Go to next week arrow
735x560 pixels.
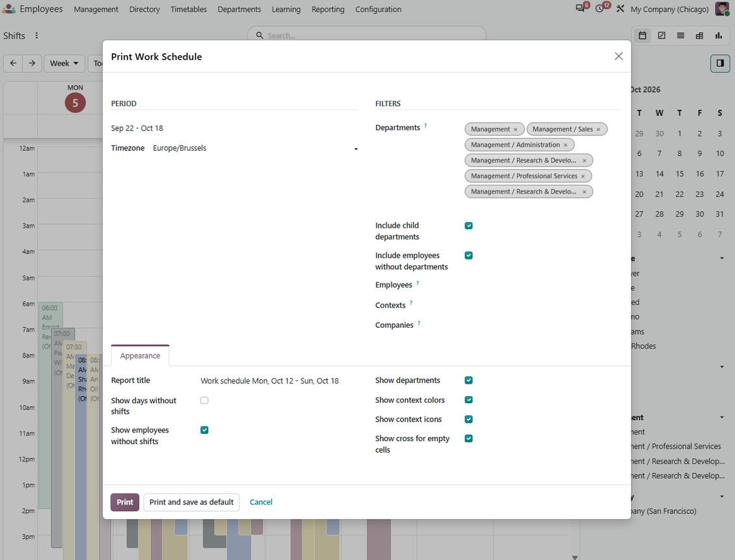tap(32, 63)
